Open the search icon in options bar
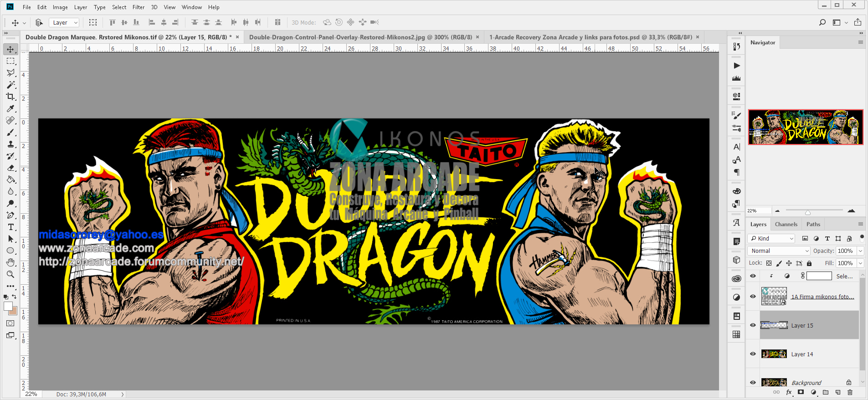Screen dimensions: 868x400 point(822,22)
